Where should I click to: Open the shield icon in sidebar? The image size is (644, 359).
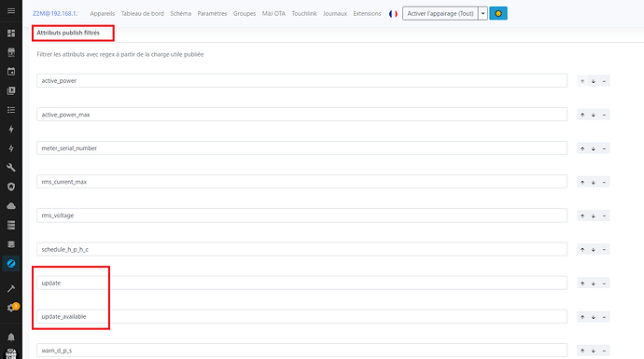click(x=11, y=186)
